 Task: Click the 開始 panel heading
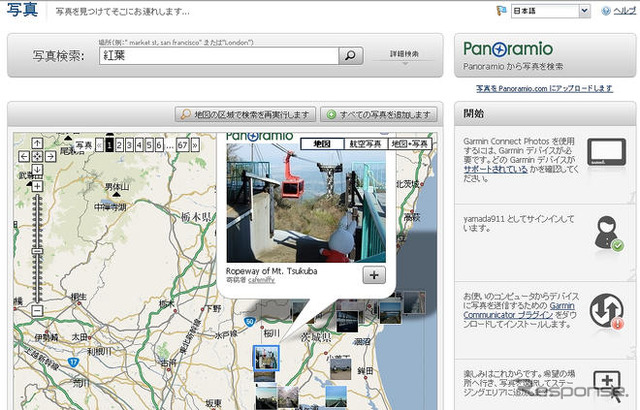(473, 113)
